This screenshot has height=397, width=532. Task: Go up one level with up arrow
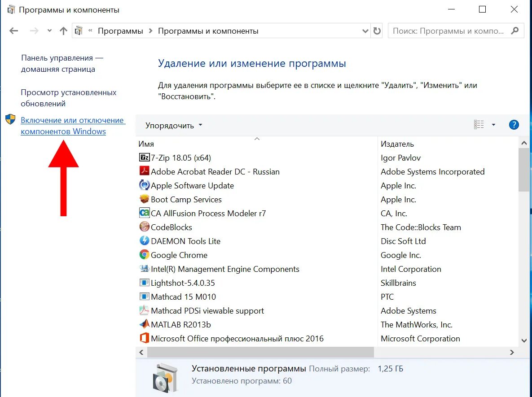coord(63,31)
